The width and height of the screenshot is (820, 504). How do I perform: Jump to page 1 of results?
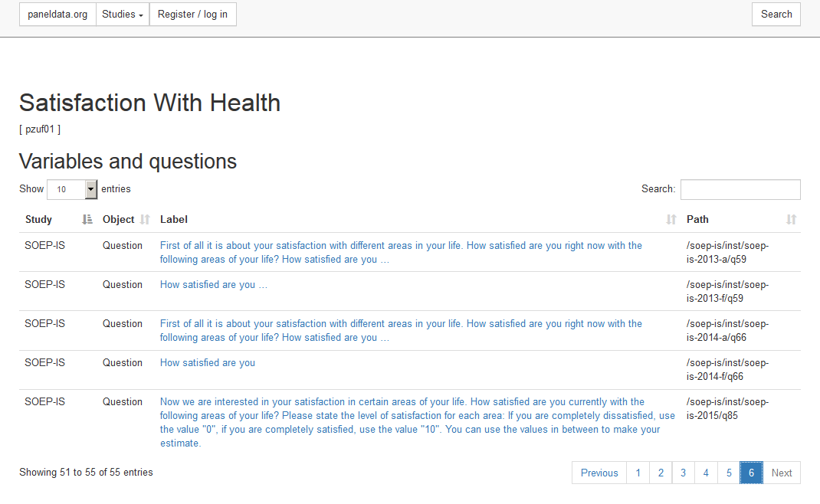[x=638, y=473]
